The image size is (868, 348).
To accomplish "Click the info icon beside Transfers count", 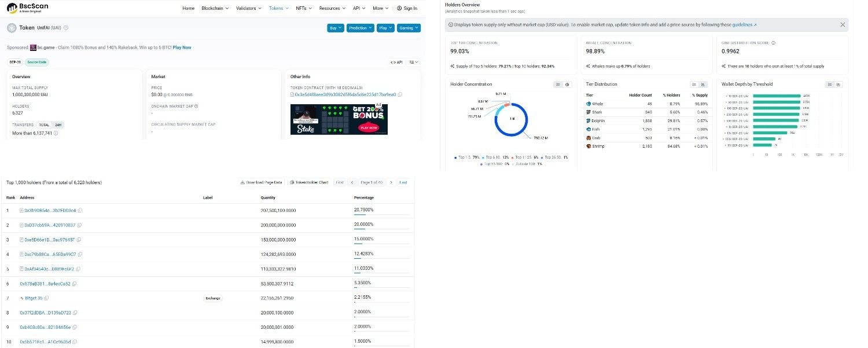I will 56,133.
